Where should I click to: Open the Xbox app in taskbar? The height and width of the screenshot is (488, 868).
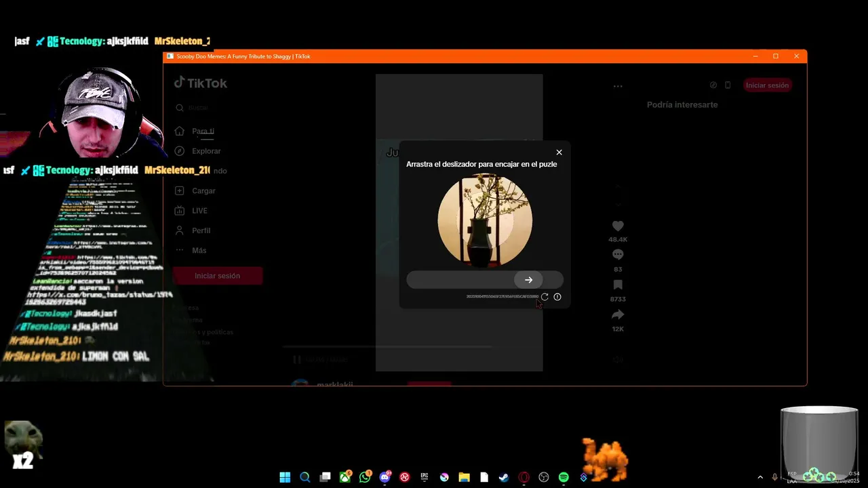tap(345, 477)
